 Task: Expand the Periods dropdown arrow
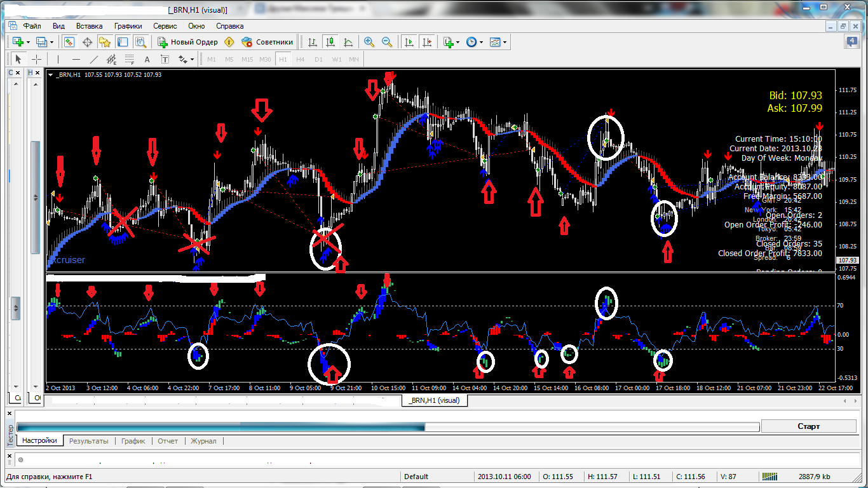(x=481, y=43)
